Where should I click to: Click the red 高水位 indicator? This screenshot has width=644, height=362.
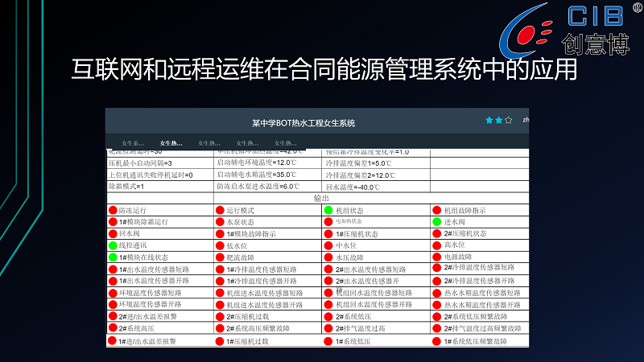[436, 245]
